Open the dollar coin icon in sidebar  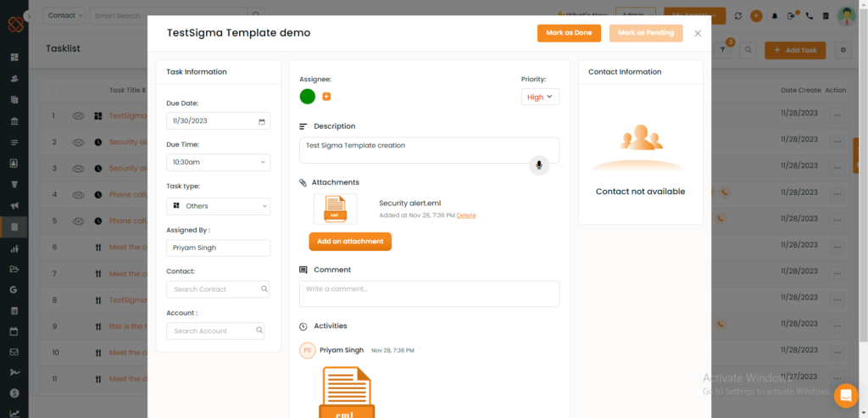(14, 393)
